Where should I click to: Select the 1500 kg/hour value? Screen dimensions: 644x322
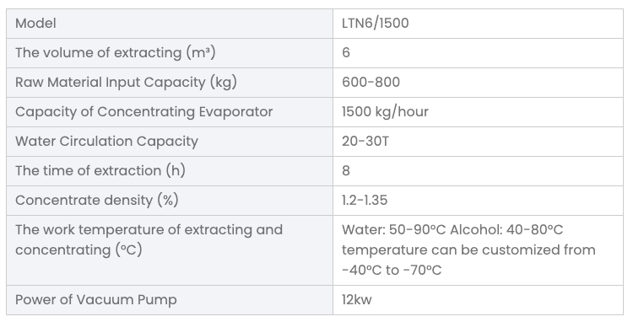(x=385, y=112)
